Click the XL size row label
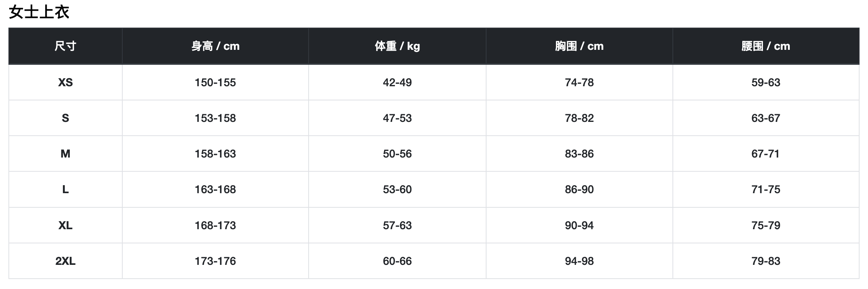 [65, 225]
